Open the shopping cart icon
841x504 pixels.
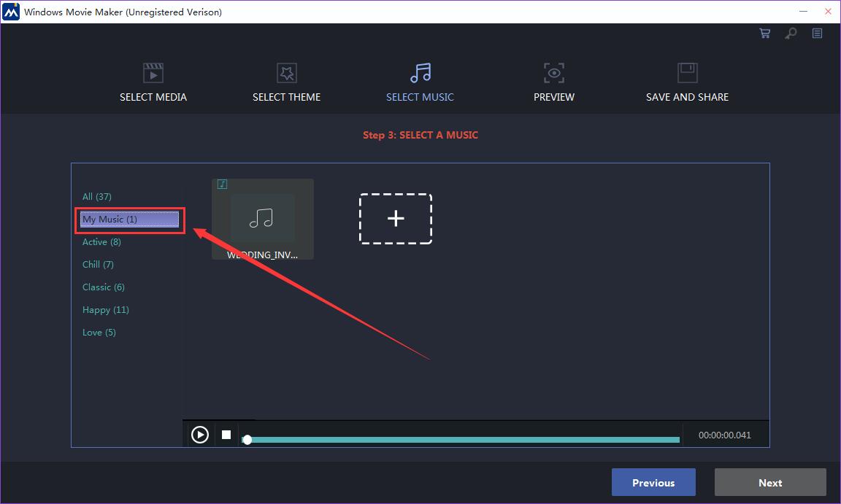click(x=765, y=34)
